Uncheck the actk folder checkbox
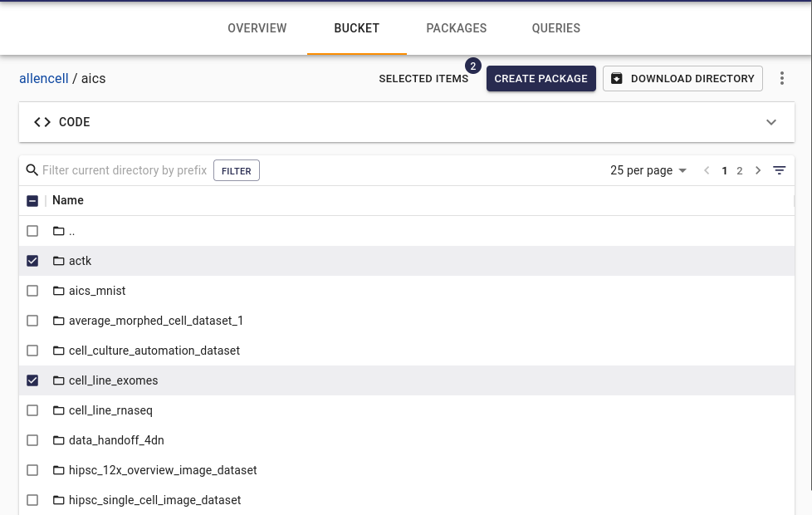 pos(32,261)
